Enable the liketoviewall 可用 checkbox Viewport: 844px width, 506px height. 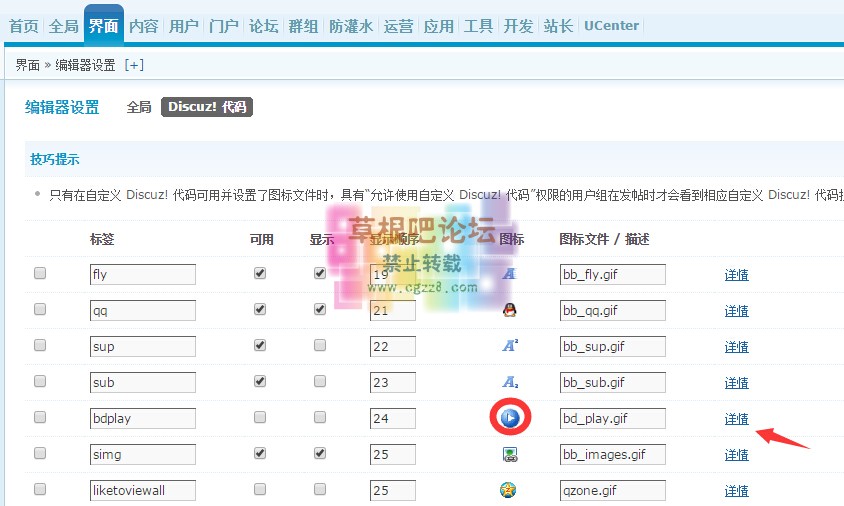click(260, 489)
